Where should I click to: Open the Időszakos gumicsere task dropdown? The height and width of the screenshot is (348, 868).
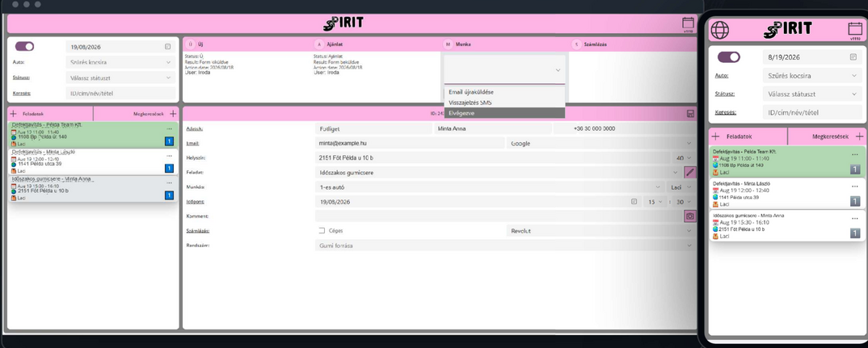[x=498, y=173]
